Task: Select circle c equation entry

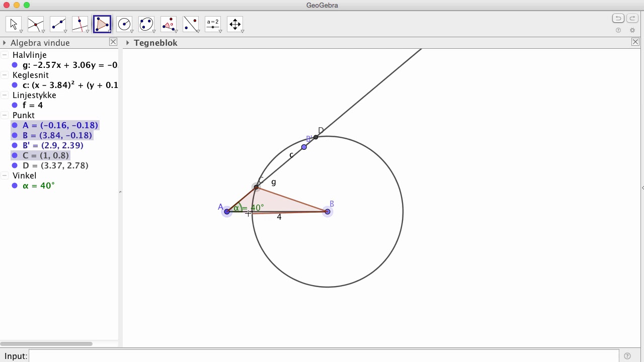Action: click(x=70, y=85)
